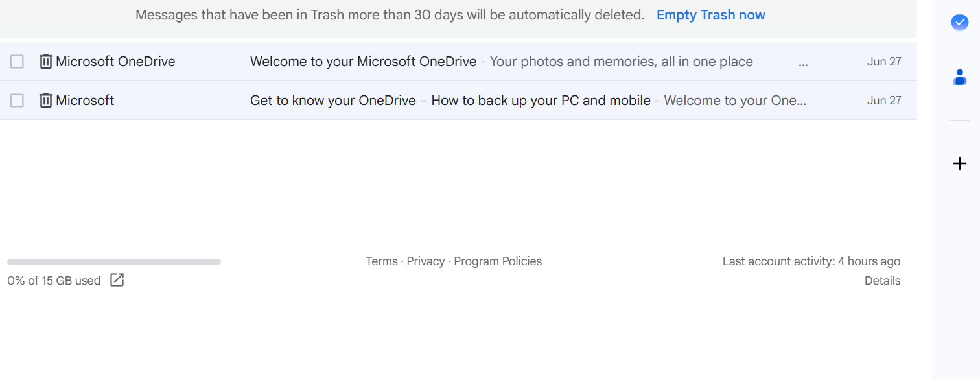View account activity Details
The height and width of the screenshot is (380, 980).
pyautogui.click(x=882, y=281)
